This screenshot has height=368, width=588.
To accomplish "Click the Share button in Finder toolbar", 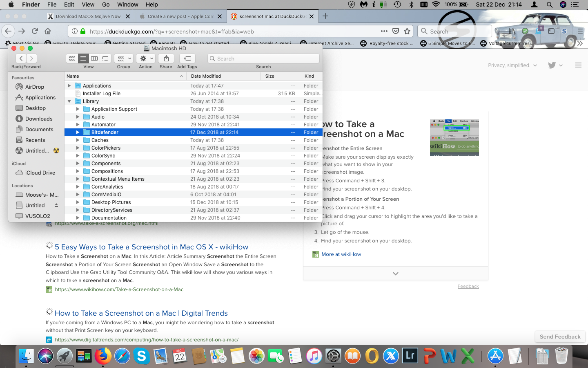I will (x=166, y=58).
